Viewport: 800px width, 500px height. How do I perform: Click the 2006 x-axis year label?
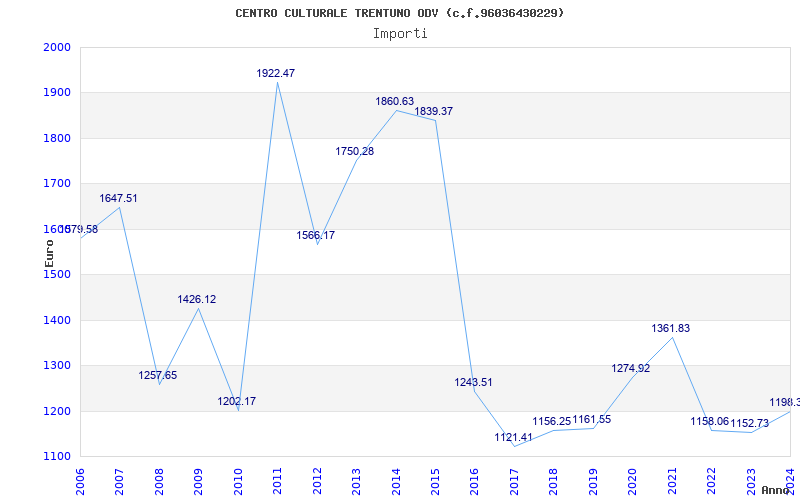click(80, 482)
